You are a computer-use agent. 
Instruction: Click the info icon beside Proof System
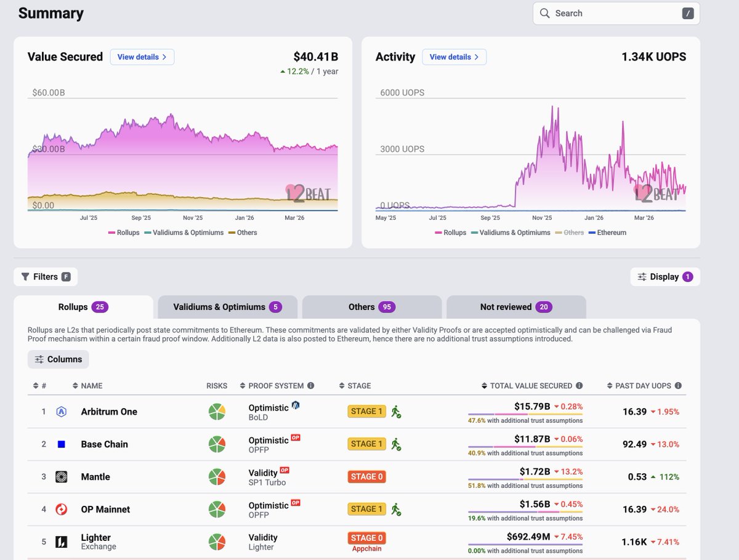coord(310,386)
